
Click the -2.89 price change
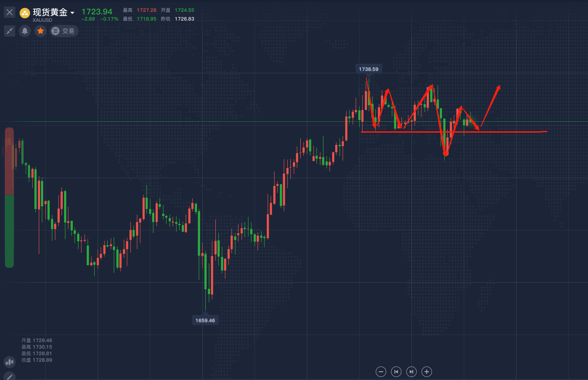pos(88,19)
